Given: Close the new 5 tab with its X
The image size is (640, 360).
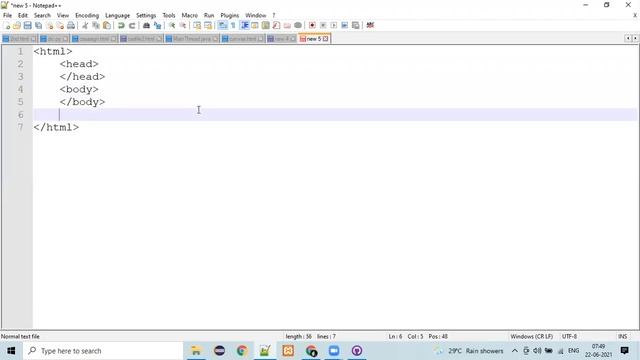Looking at the screenshot, I should pyautogui.click(x=325, y=39).
